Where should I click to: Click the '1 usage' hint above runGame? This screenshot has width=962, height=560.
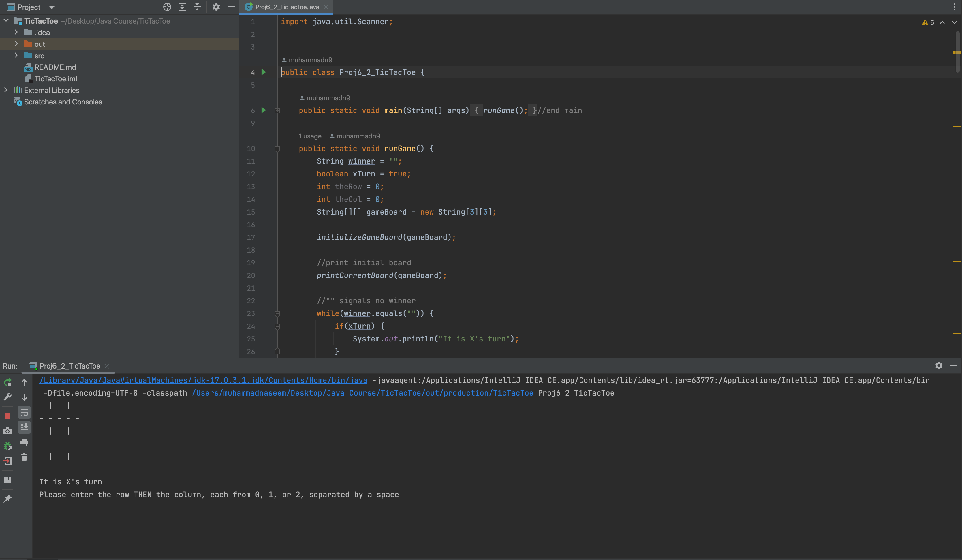click(310, 136)
